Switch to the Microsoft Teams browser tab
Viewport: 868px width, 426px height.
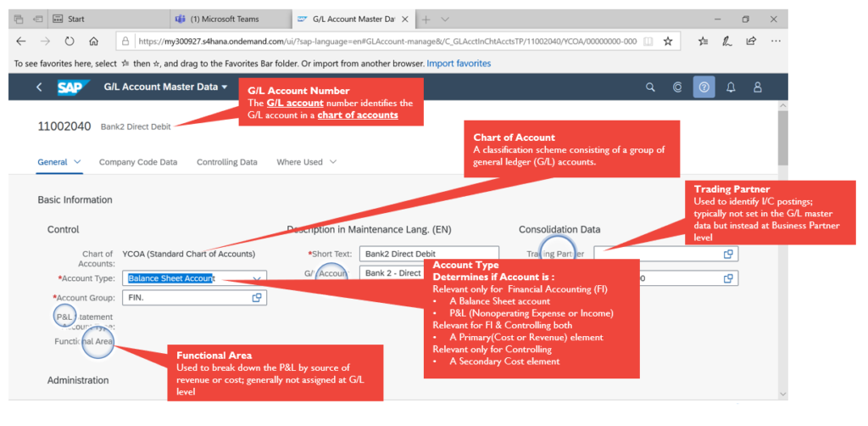point(231,19)
